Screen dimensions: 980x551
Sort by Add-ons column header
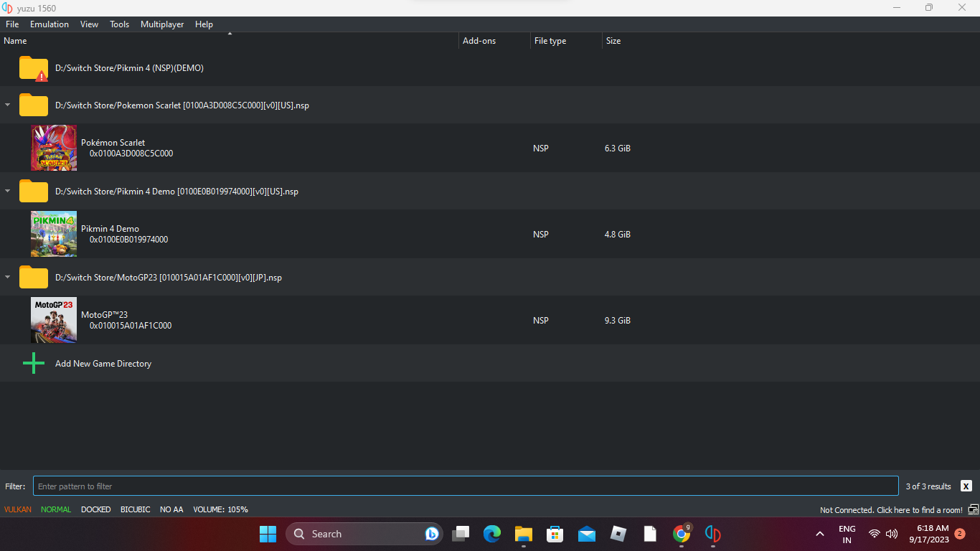[495, 41]
